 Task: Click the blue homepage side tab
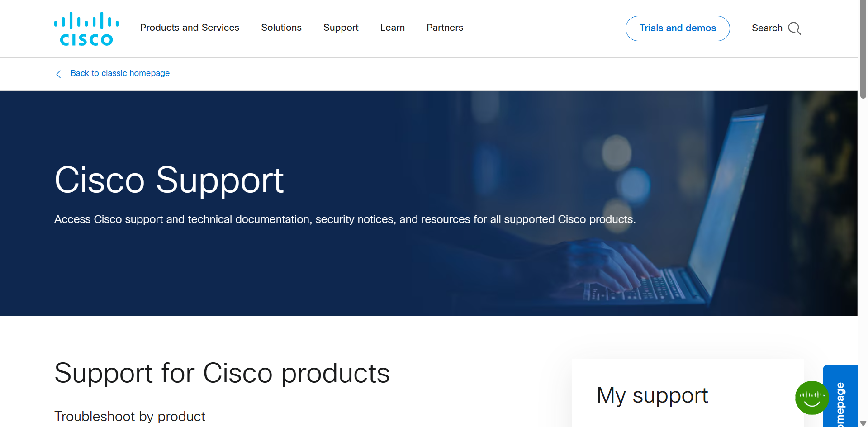840,396
